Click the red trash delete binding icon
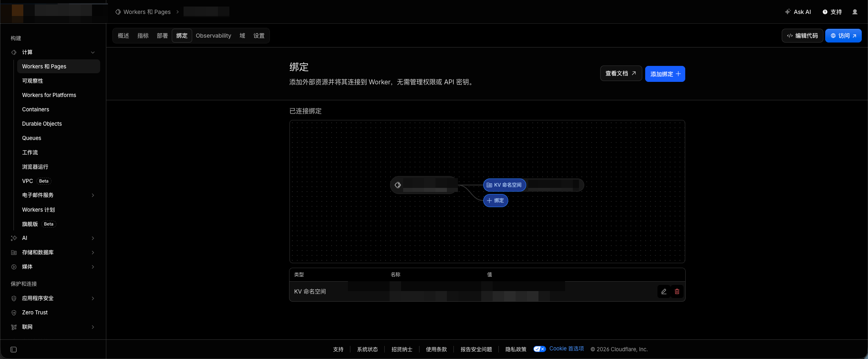Viewport: 868px width, 359px height. click(677, 291)
